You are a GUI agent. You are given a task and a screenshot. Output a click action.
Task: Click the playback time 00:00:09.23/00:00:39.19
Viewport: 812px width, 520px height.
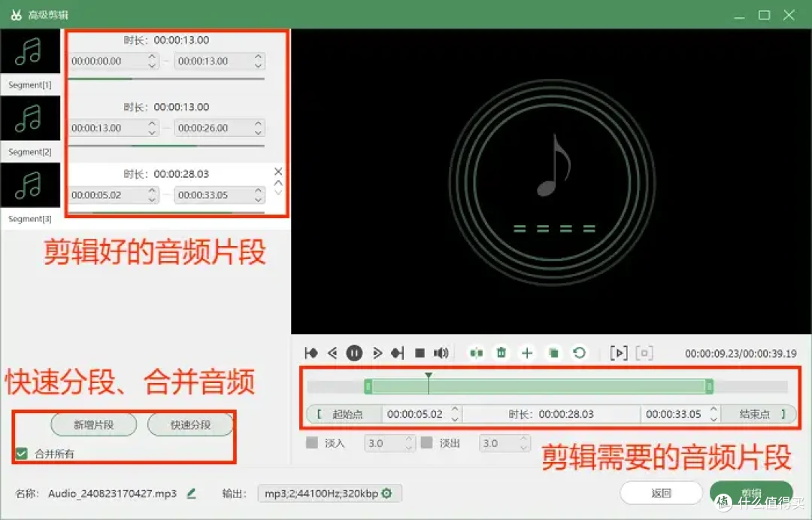[x=741, y=354]
